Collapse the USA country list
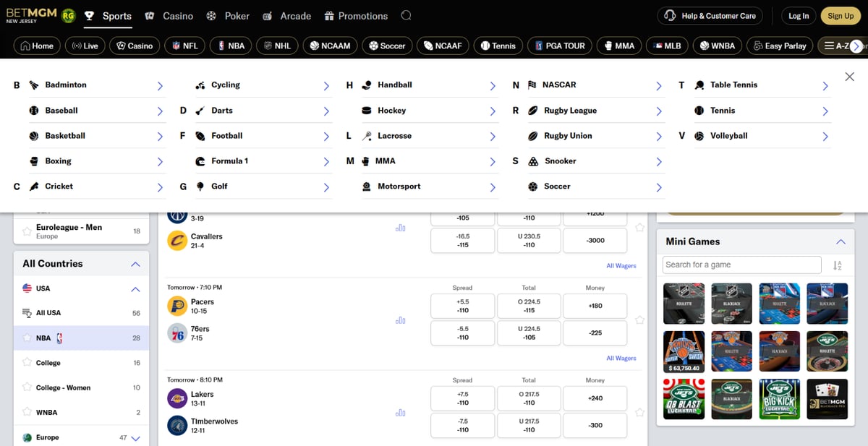The width and height of the screenshot is (868, 446). (x=135, y=289)
